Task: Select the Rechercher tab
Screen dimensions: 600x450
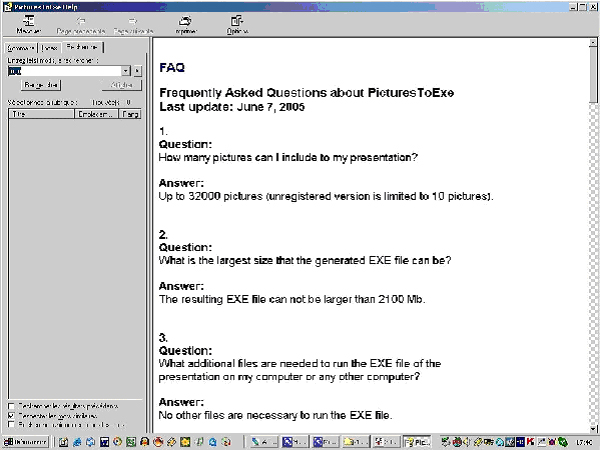Action: coord(82,47)
